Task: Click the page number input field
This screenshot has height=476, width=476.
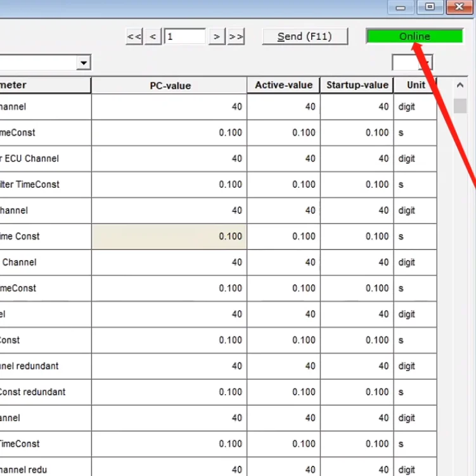Action: (x=185, y=37)
